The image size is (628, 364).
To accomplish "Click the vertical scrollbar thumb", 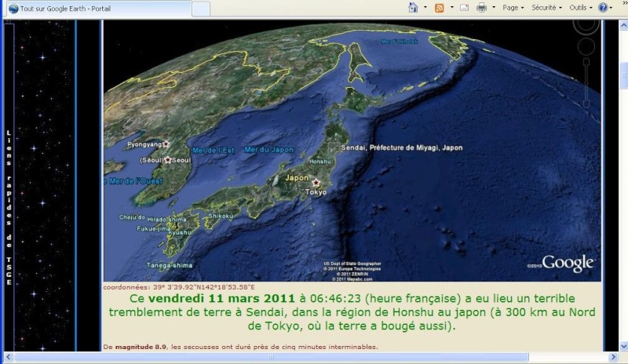I will point(623,75).
